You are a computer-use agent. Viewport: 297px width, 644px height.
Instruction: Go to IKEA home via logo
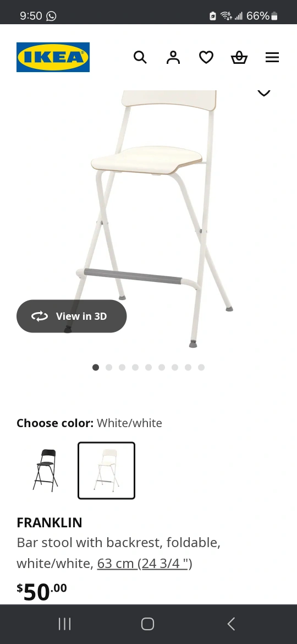(x=53, y=57)
